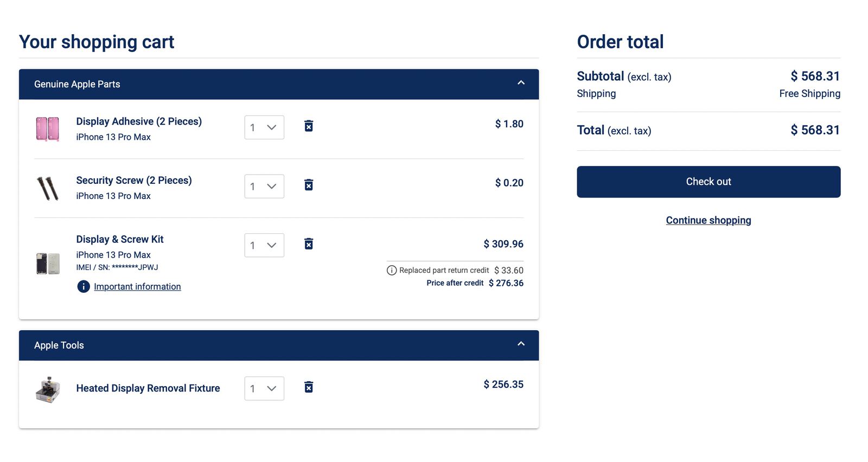Click blue info icon next to Important information

pos(84,286)
